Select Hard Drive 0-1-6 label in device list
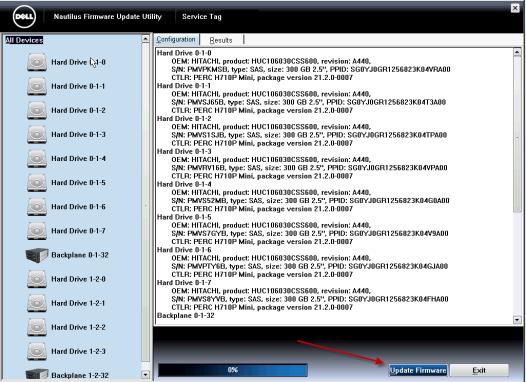526x382 pixels. pyautogui.click(x=78, y=207)
